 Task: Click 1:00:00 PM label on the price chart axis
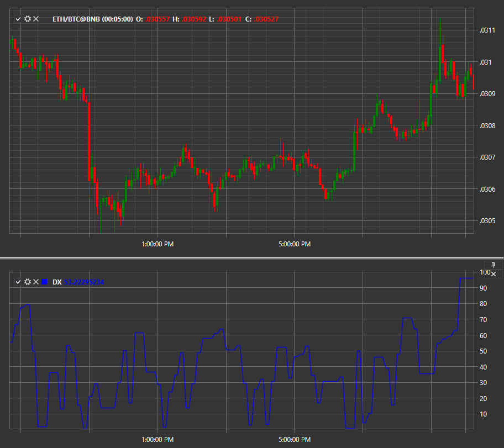158,244
